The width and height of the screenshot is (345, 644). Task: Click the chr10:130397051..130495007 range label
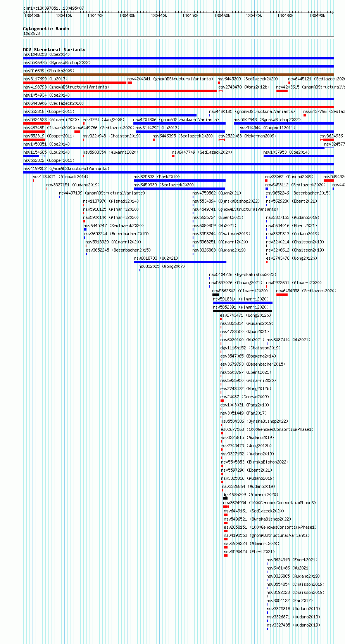click(53, 8)
